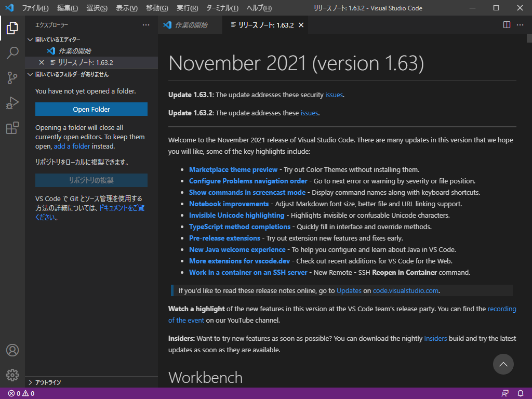Screen dimensions: 532x399
Task: Open code.visualstudio.com link
Action: [x=405, y=291]
